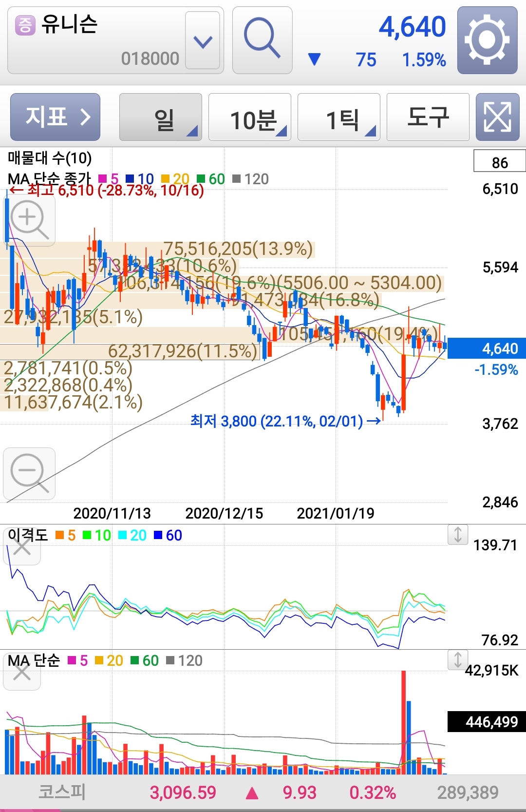Image resolution: width=526 pixels, height=812 pixels.
Task: Open the 지표 indicators menu
Action: pos(55,117)
